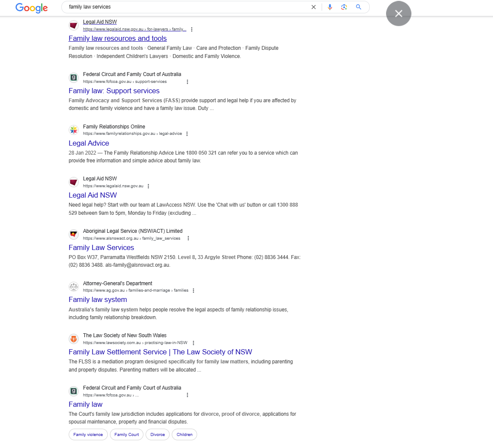Open more options for Legal Advice result
The height and width of the screenshot is (448, 493).
coord(187,134)
